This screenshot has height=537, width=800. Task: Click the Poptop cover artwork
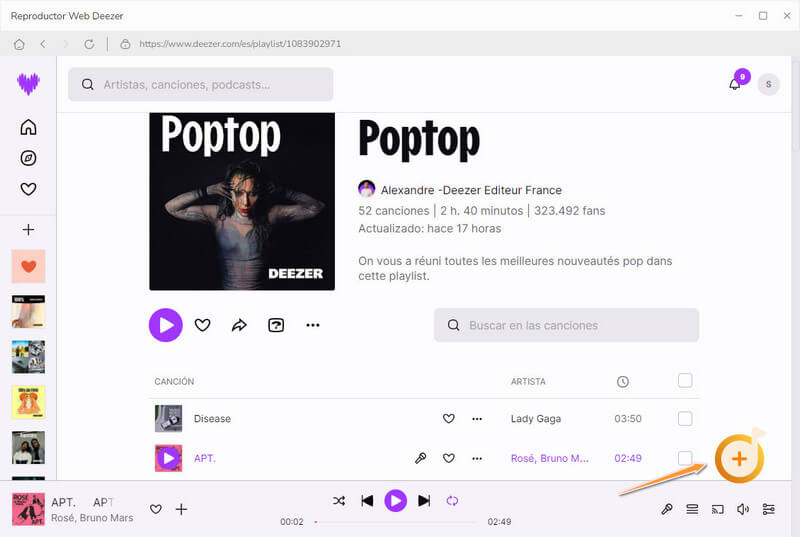point(242,201)
